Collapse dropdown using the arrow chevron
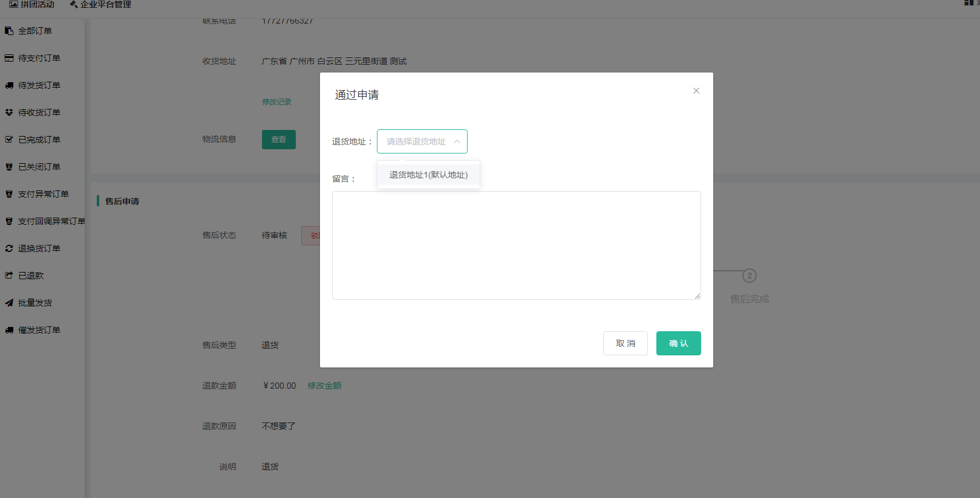The image size is (980, 498). tap(457, 141)
